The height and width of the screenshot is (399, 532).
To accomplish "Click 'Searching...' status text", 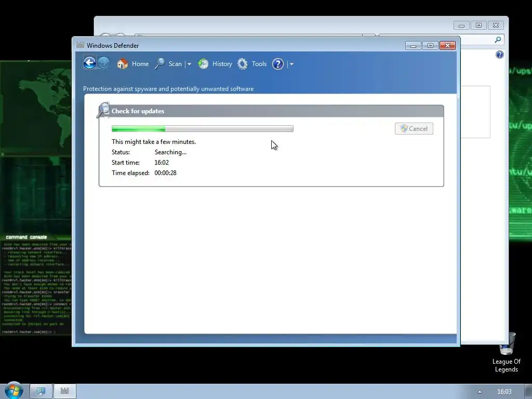I will pyautogui.click(x=170, y=152).
